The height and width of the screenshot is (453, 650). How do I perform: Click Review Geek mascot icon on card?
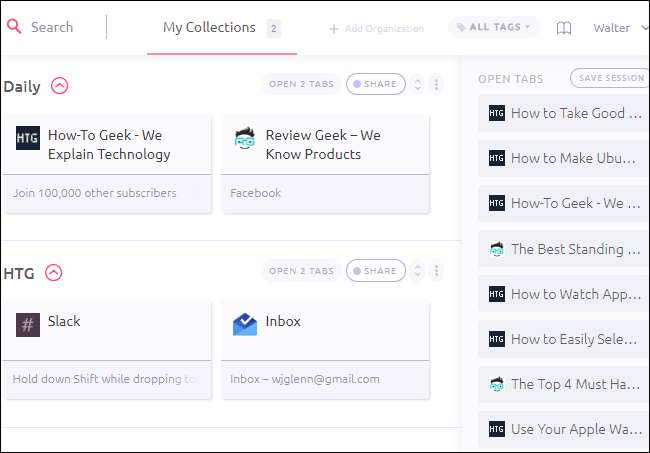point(245,138)
